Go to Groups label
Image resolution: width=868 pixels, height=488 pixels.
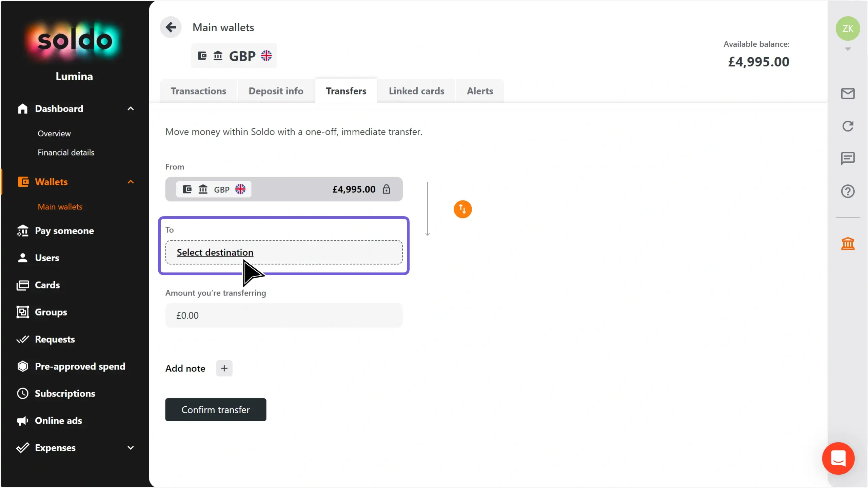[x=51, y=312]
